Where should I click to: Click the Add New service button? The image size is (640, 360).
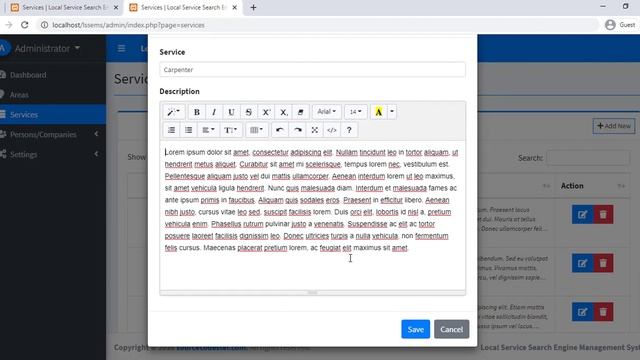point(614,126)
